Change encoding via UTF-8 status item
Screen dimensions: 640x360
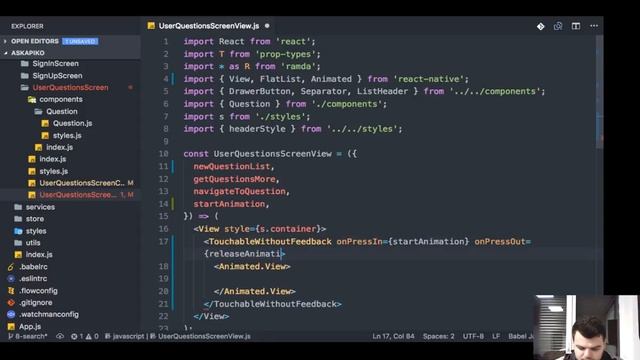[473, 336]
